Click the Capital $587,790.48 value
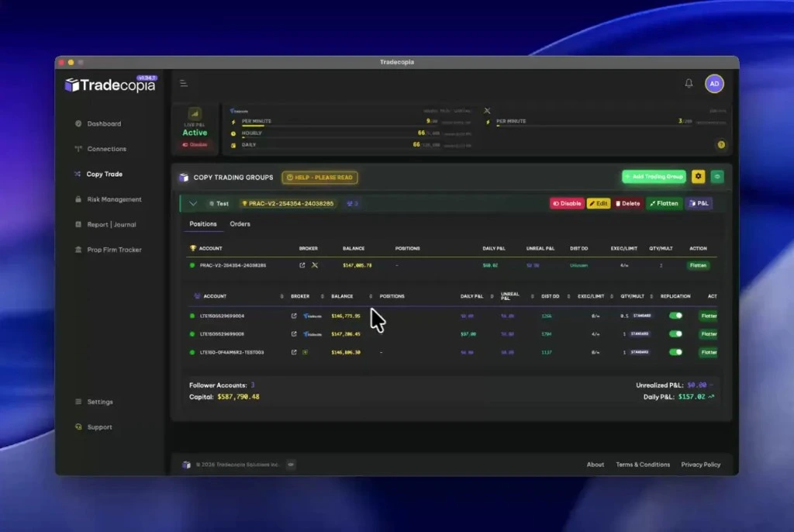Screen dimensions: 794x532 (x=238, y=397)
